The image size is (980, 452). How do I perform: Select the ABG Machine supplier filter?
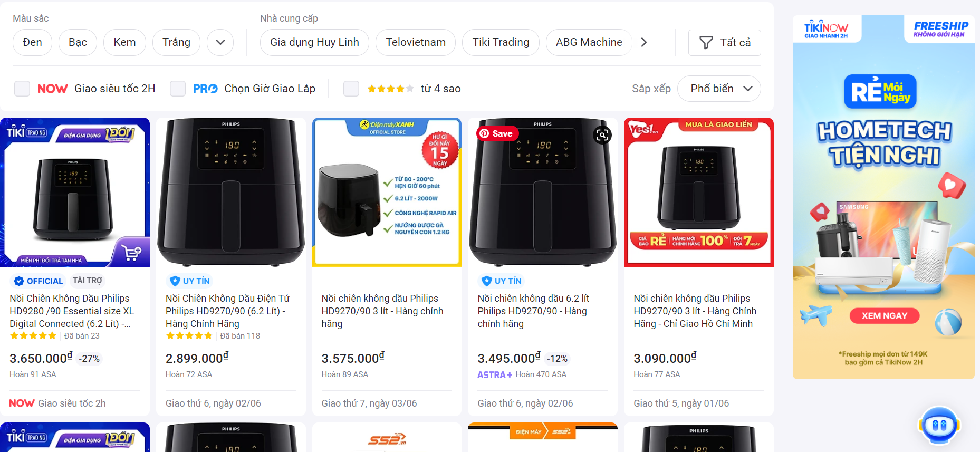coord(589,42)
